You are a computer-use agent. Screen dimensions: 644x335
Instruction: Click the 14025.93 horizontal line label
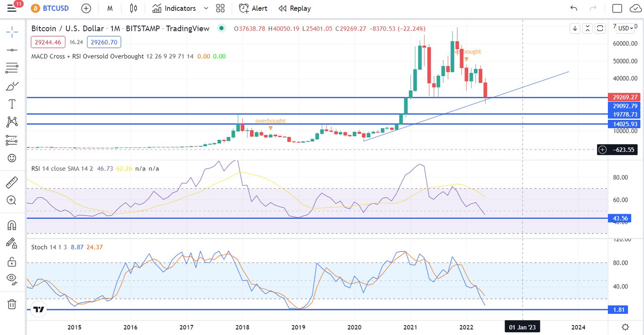click(624, 124)
